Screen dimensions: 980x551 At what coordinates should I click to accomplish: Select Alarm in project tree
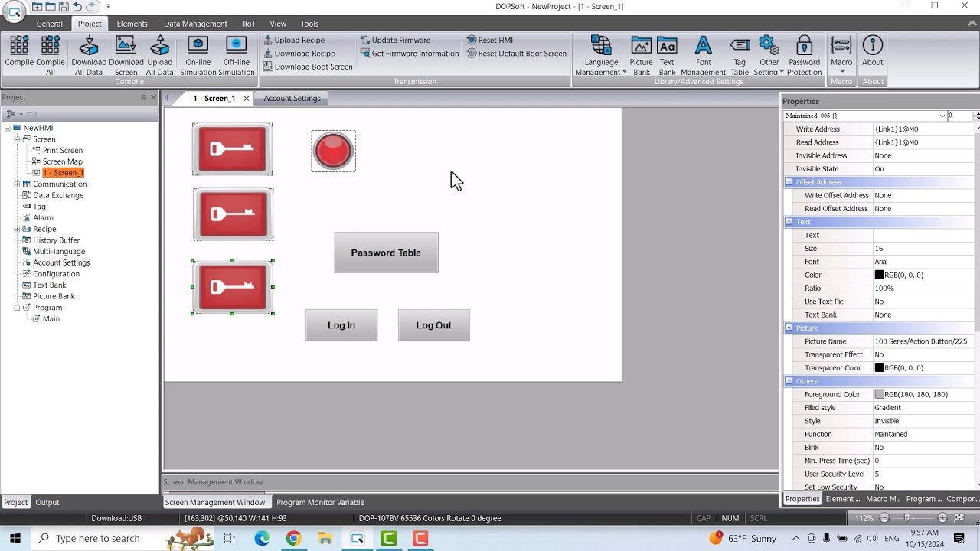[x=43, y=217]
